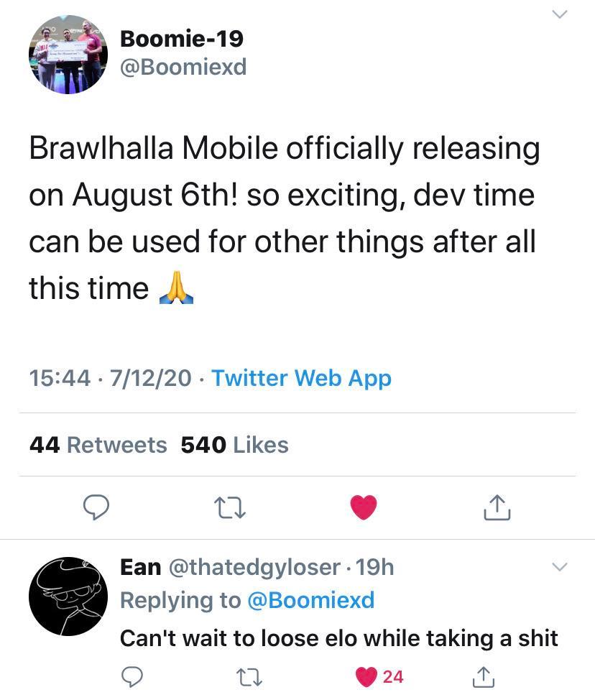View the 540 Likes list

coord(234,445)
